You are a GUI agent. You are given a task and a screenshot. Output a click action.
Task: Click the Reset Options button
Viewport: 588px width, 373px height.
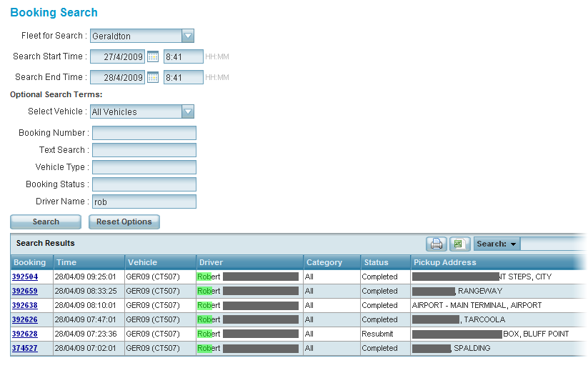[x=124, y=222]
